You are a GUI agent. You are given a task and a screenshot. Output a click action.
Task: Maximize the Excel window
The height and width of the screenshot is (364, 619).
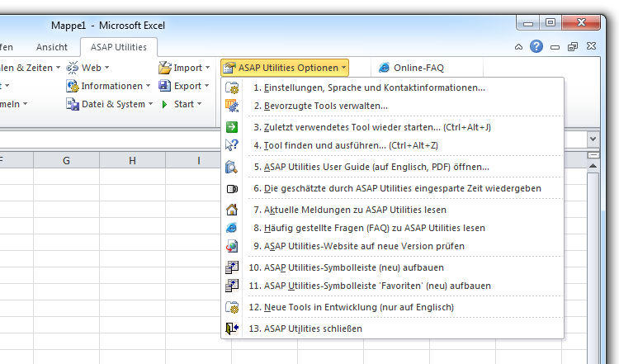550,22
